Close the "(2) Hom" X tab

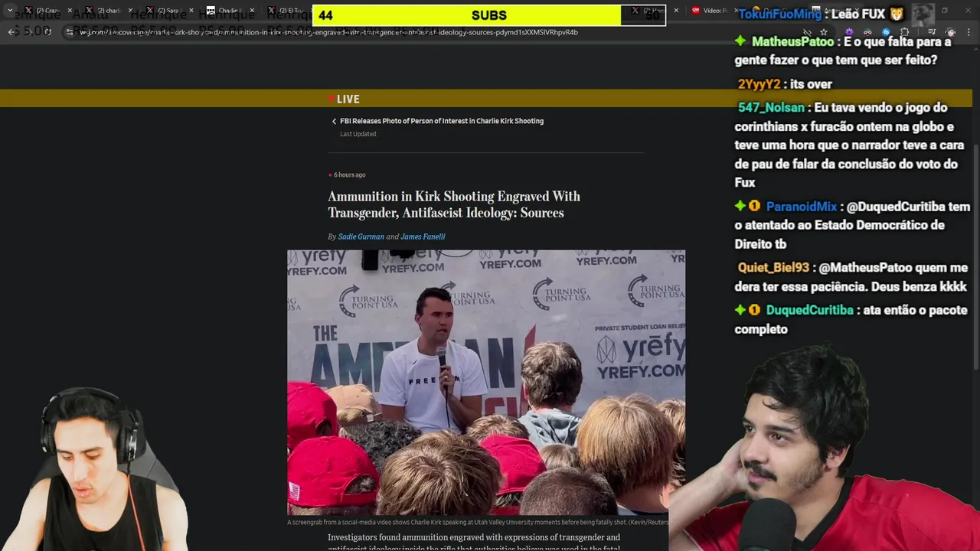coord(676,11)
